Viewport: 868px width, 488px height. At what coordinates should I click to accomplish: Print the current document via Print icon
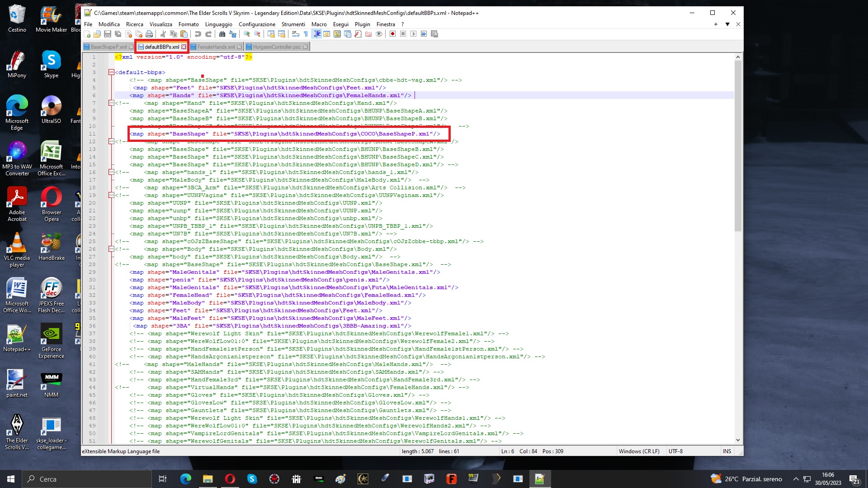pyautogui.click(x=149, y=34)
